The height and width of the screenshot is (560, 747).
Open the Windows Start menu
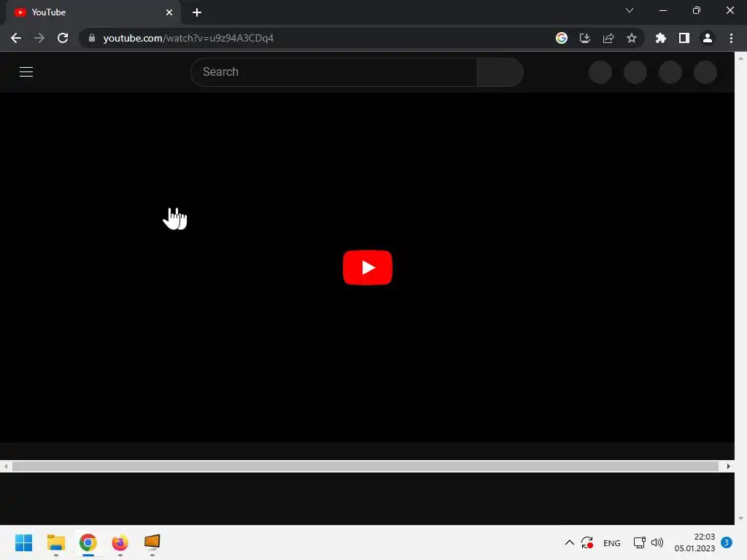24,542
